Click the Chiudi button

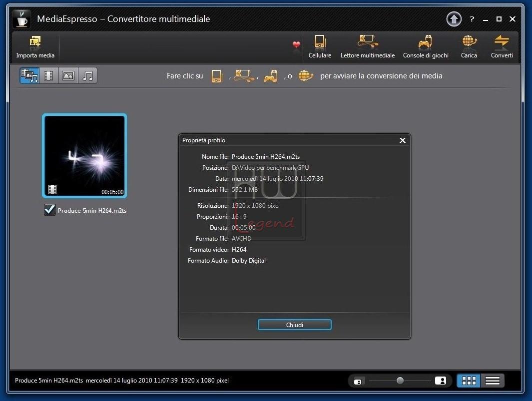(295, 325)
